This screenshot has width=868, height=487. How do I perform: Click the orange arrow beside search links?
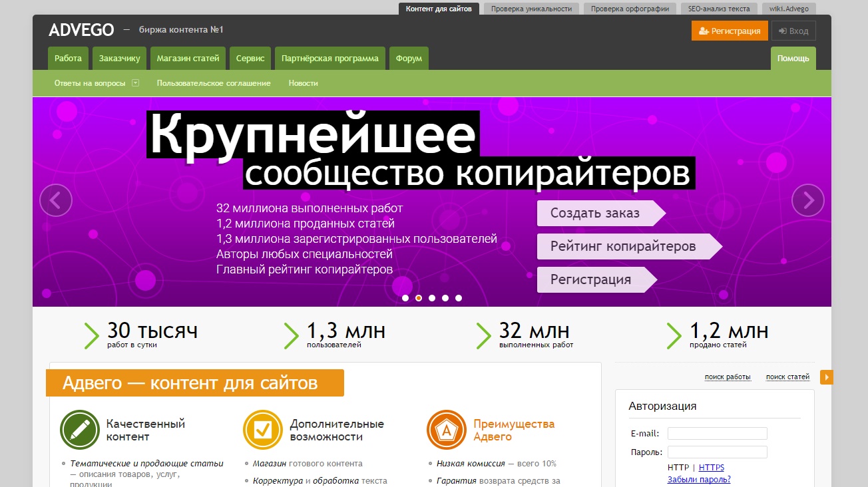point(826,377)
